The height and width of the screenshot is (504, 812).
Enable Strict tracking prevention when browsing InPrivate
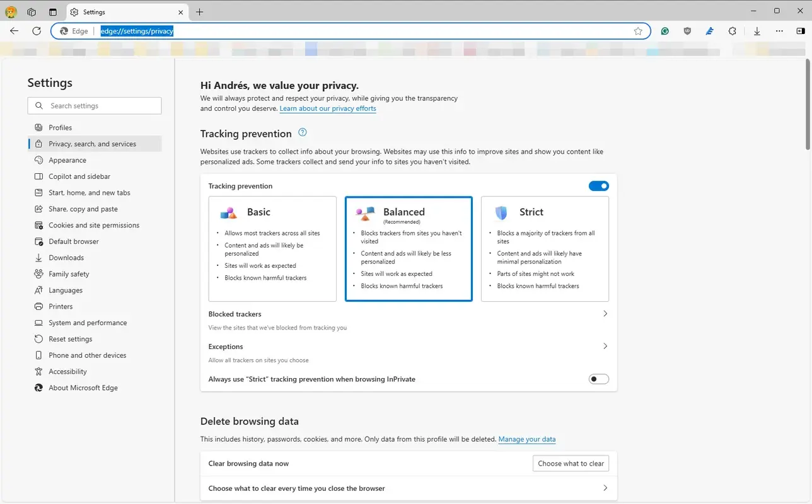click(x=598, y=379)
